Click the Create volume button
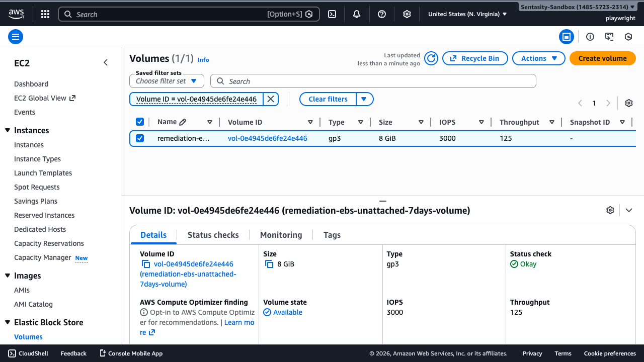 point(602,58)
